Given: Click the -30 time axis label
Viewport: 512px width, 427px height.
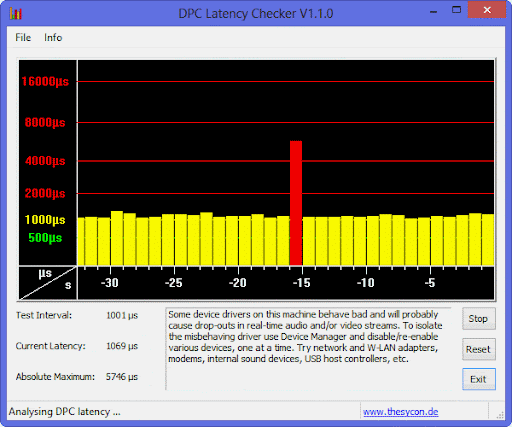Looking at the screenshot, I should pos(109,283).
